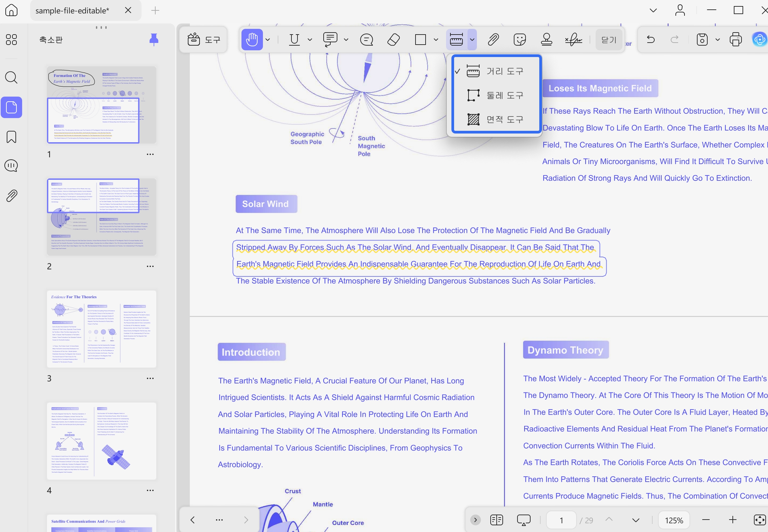Click the 닫기 button
768x532 pixels.
609,40
